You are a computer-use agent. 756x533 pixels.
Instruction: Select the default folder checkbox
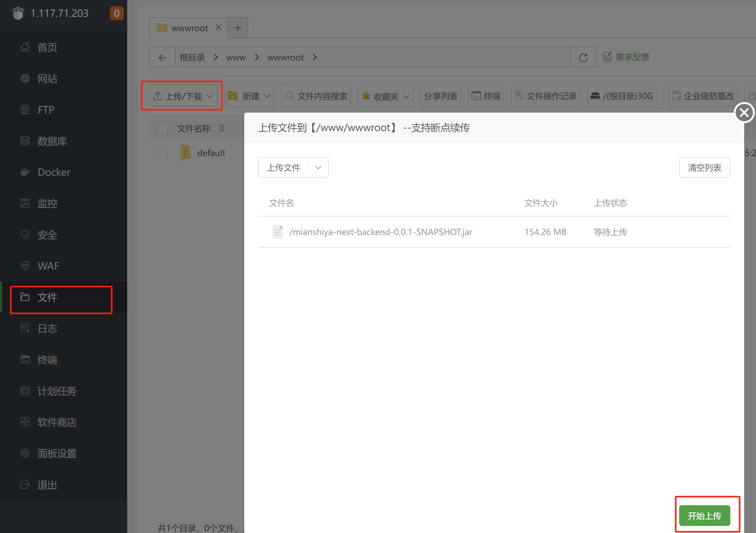161,152
